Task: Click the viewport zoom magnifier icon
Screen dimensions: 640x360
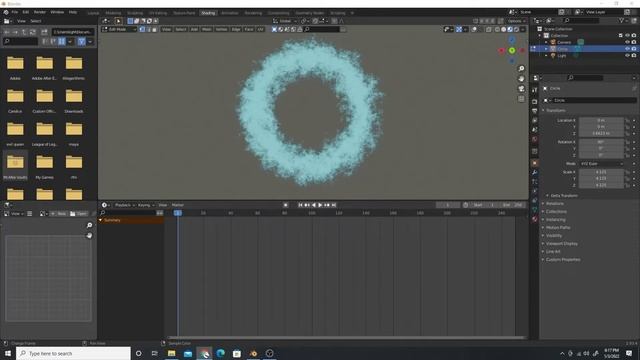Action: 521,69
